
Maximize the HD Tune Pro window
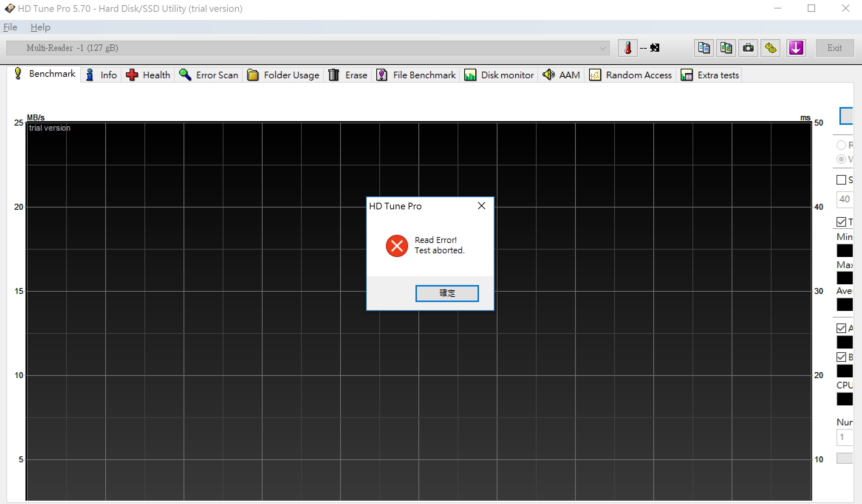811,8
